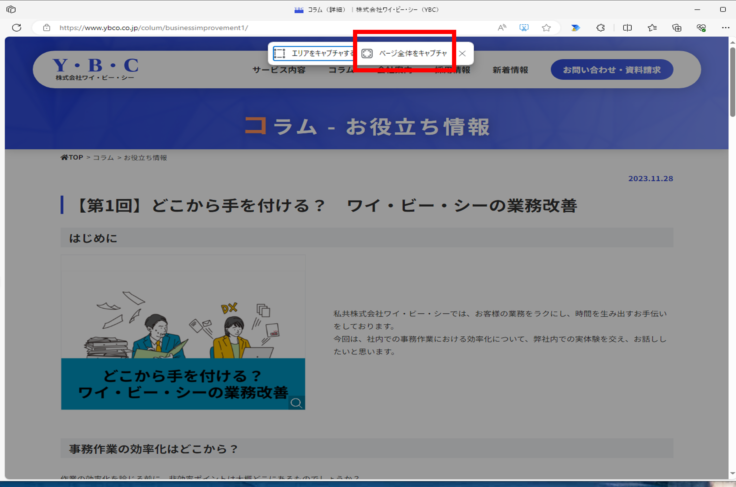736x487 pixels.
Task: Select ページ全体をキャプチャ option
Action: pyautogui.click(x=405, y=53)
